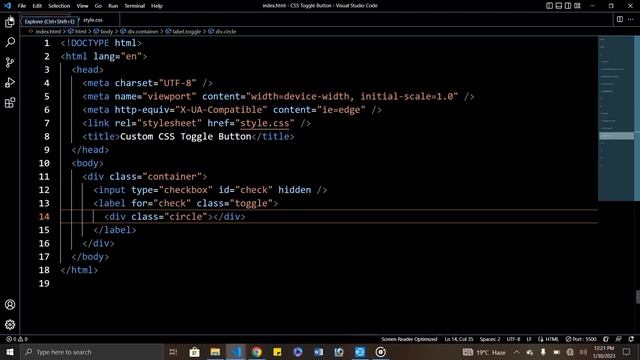Viewport: 640px width, 360px height.
Task: Select the div.container breadcrumb segment
Action: (140, 31)
